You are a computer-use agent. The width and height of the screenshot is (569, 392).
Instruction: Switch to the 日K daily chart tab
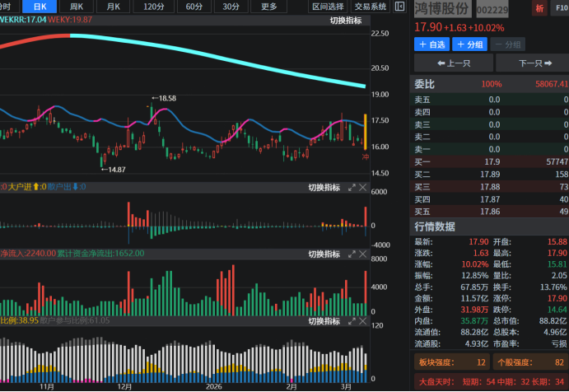[39, 7]
